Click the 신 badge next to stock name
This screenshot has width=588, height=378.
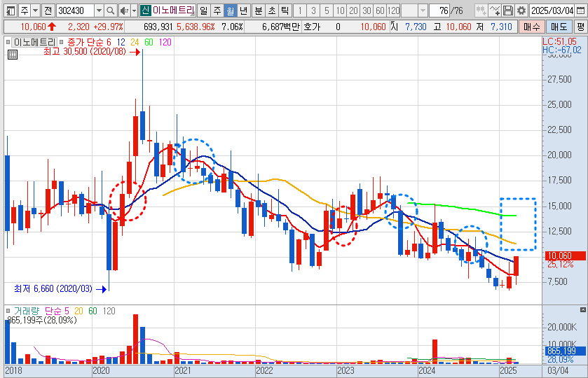pos(145,10)
